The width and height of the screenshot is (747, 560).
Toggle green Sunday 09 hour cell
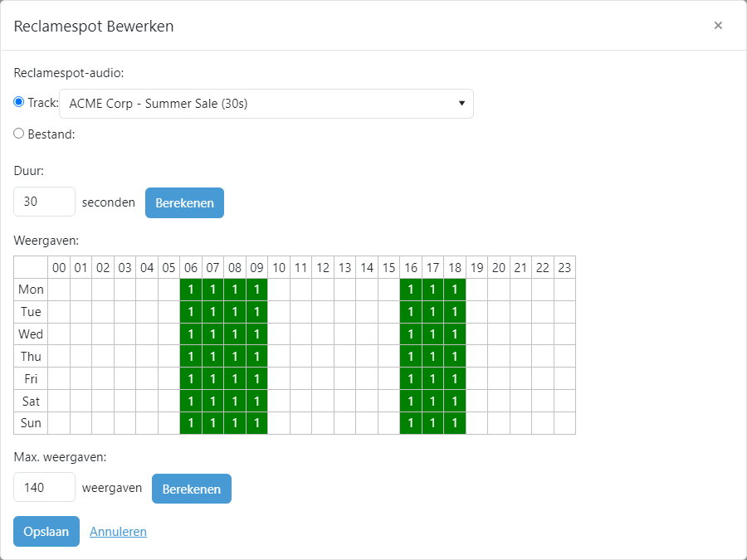(256, 423)
